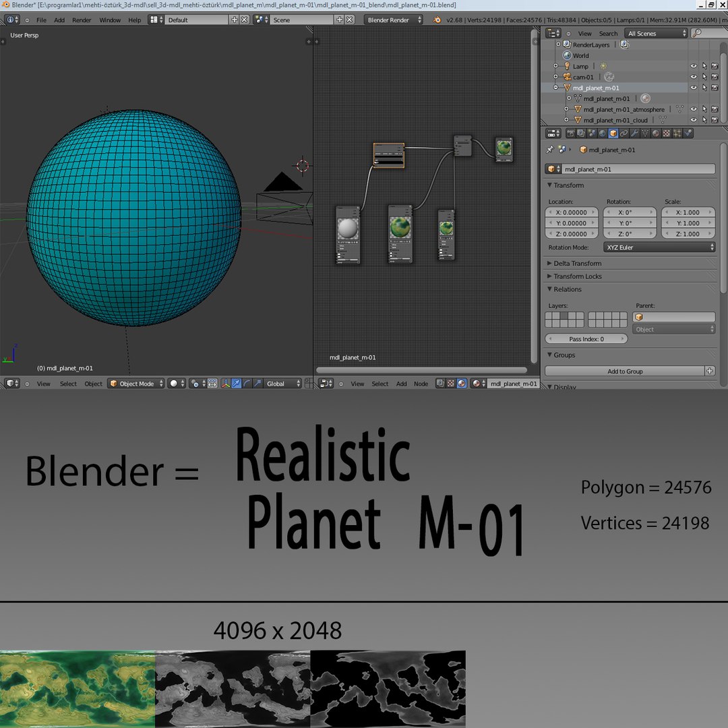Viewport: 728px width, 728px height.
Task: Toggle visibility eye for mdl_planet_m-01
Action: tap(693, 88)
